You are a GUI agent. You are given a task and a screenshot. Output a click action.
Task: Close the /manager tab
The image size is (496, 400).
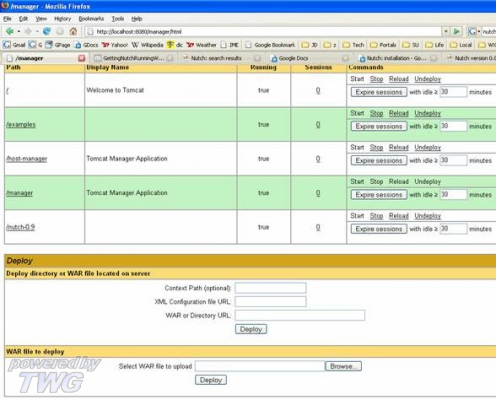pos(81,58)
